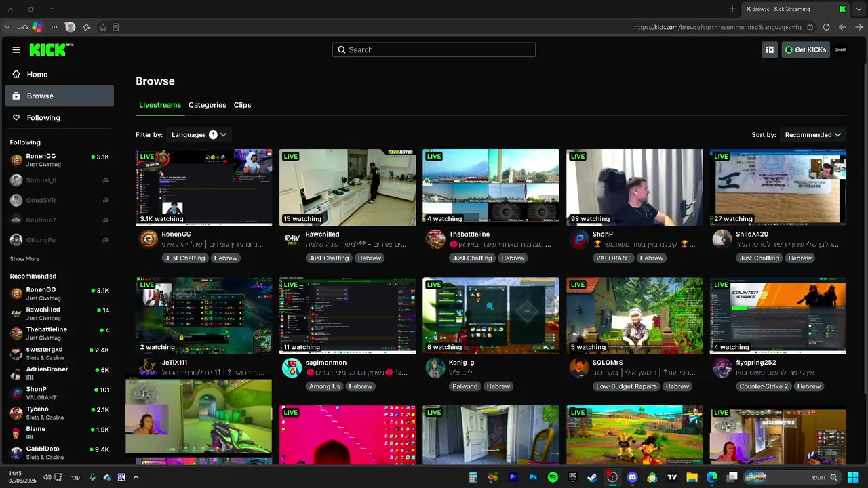Open the user profile avatar menu

[841, 49]
